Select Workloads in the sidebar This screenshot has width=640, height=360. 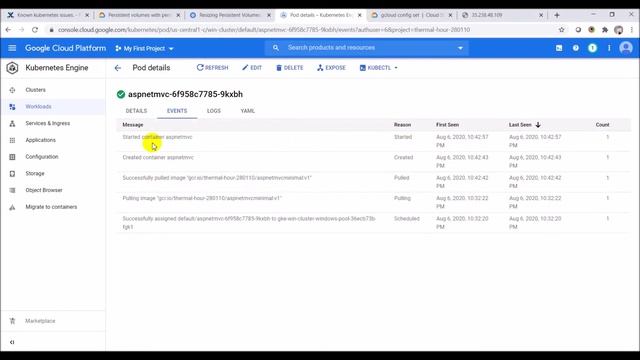click(x=38, y=107)
